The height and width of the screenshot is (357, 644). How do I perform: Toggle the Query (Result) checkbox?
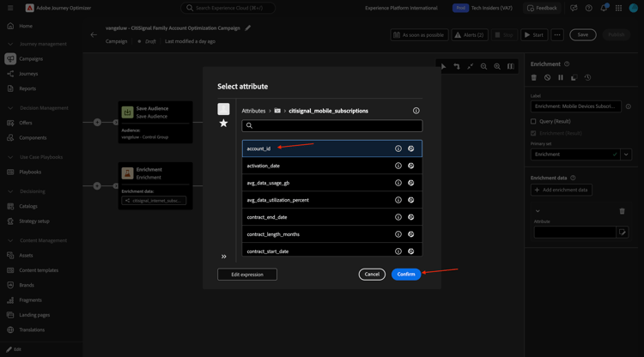click(x=533, y=122)
